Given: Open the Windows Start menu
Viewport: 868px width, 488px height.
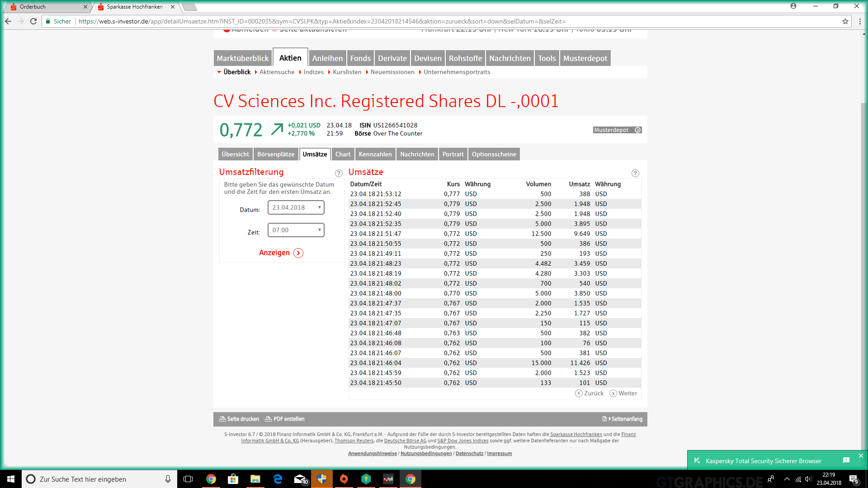Looking at the screenshot, I should click(11, 479).
